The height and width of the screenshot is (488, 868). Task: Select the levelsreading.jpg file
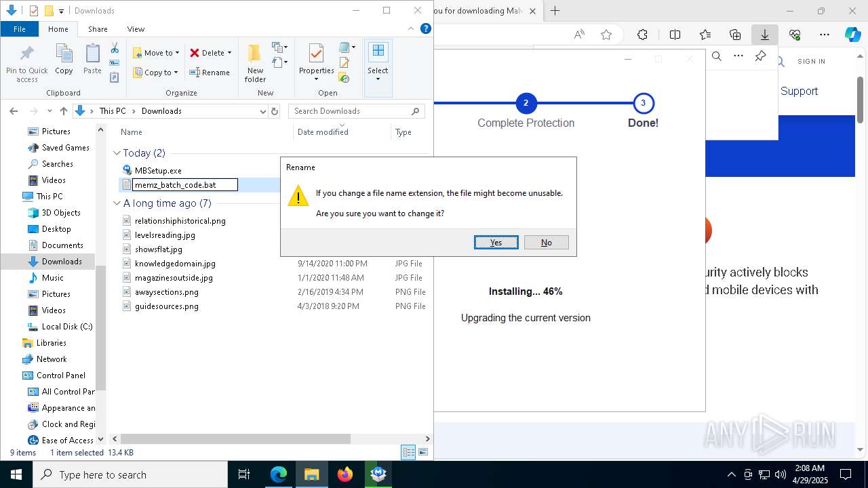coord(165,235)
